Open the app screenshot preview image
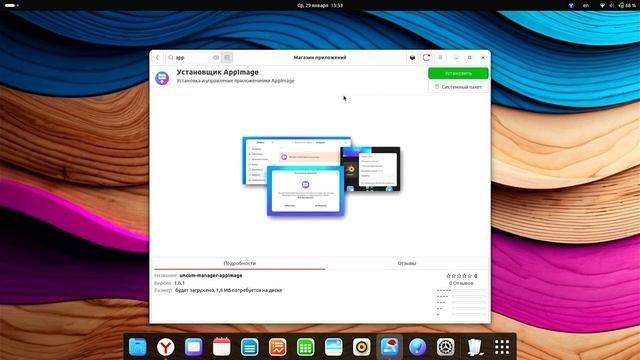This screenshot has width=640, height=360. [x=321, y=176]
